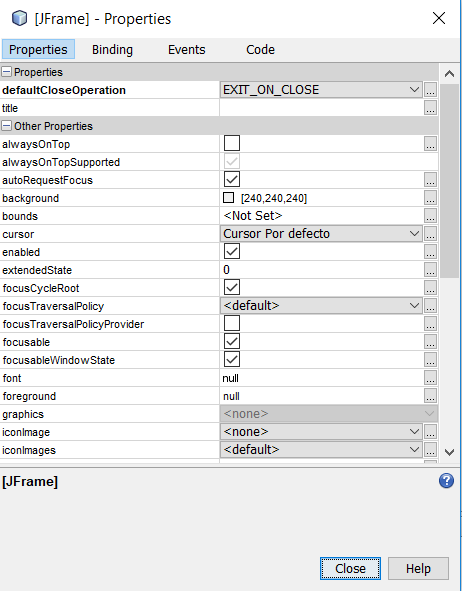462x591 pixels.
Task: Open the ellipsis editor for focusTraversalPolicy
Action: (430, 306)
